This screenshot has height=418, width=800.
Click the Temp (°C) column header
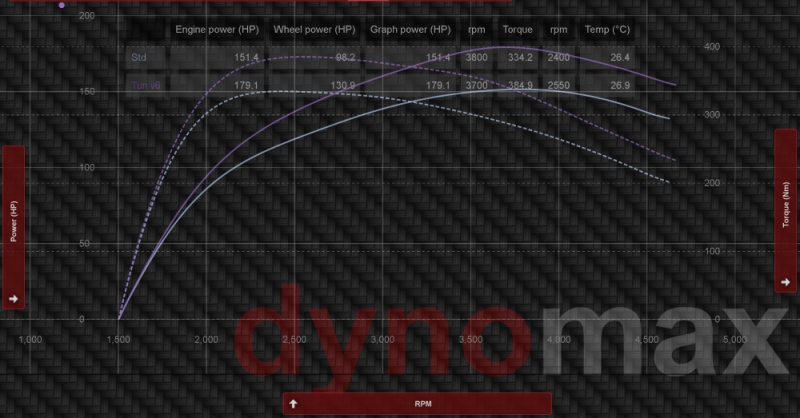coord(607,30)
